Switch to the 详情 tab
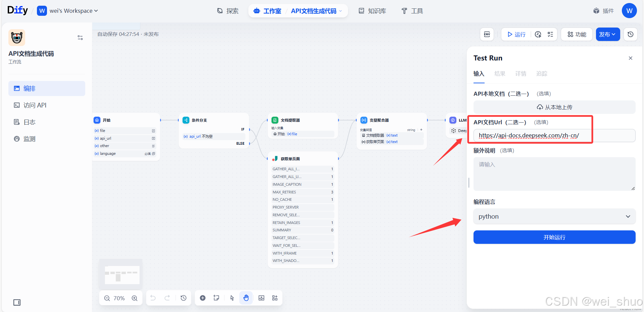Image resolution: width=644 pixels, height=312 pixels. tap(521, 74)
